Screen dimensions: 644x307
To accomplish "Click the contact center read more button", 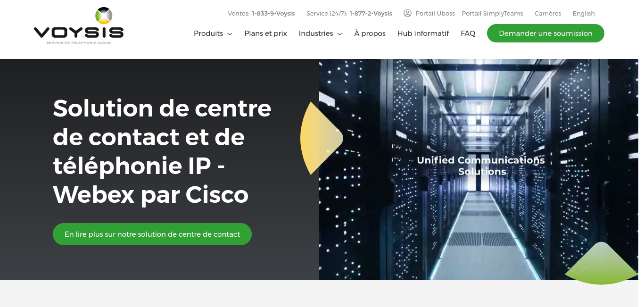I will point(152,234).
